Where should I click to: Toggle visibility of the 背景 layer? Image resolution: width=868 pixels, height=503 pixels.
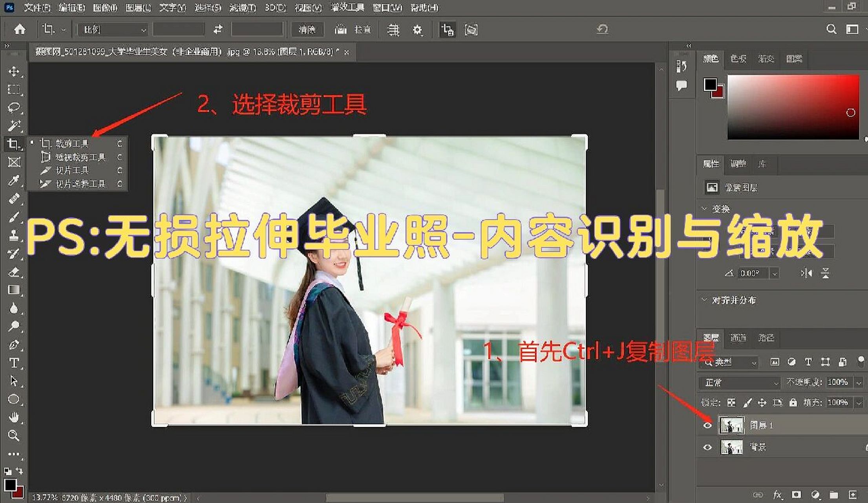[708, 447]
